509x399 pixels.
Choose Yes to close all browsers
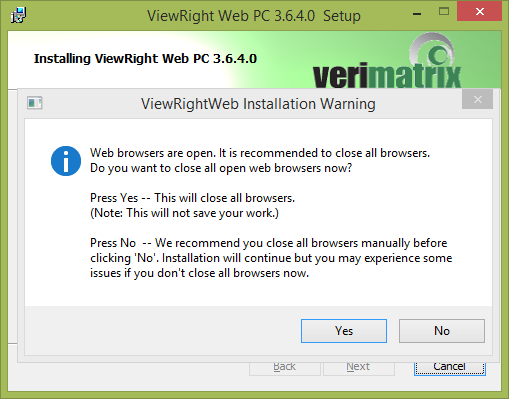(x=344, y=331)
